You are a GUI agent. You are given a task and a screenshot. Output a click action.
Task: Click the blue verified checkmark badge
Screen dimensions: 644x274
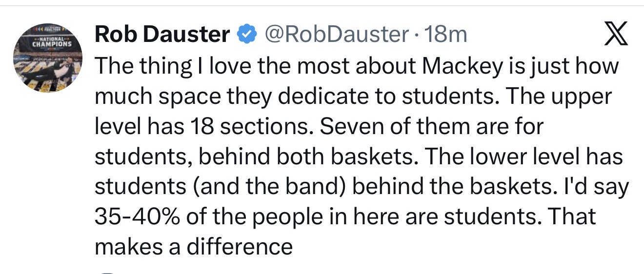246,35
